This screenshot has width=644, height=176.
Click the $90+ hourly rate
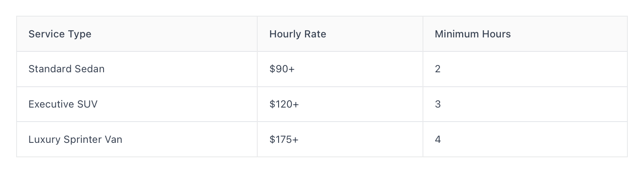click(282, 69)
